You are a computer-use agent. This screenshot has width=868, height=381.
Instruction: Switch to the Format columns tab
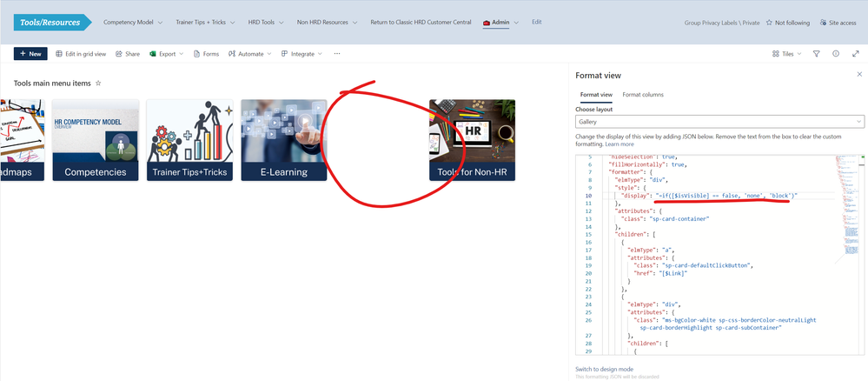coord(643,95)
